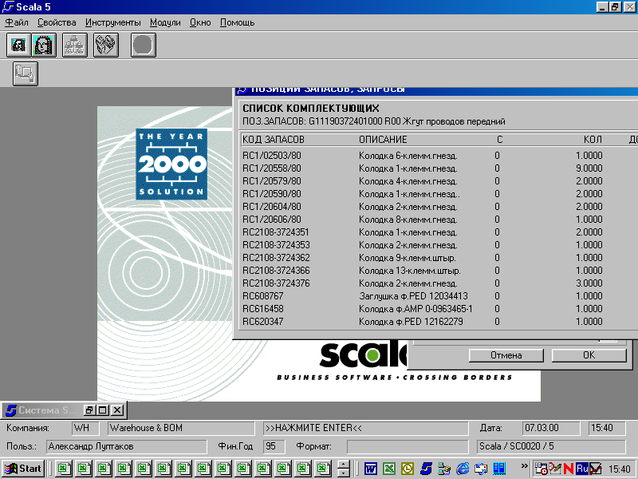Click the red N icon in system tray
Image resolution: width=638 pixels, height=479 pixels.
pos(567,468)
